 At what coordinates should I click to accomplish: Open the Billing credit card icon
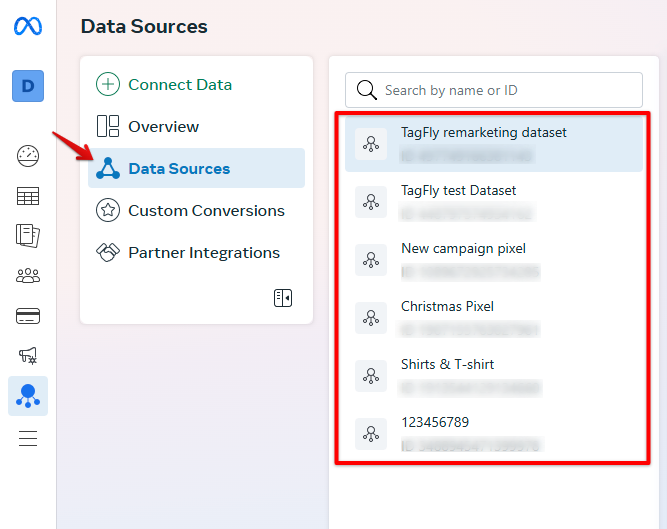pyautogui.click(x=28, y=316)
